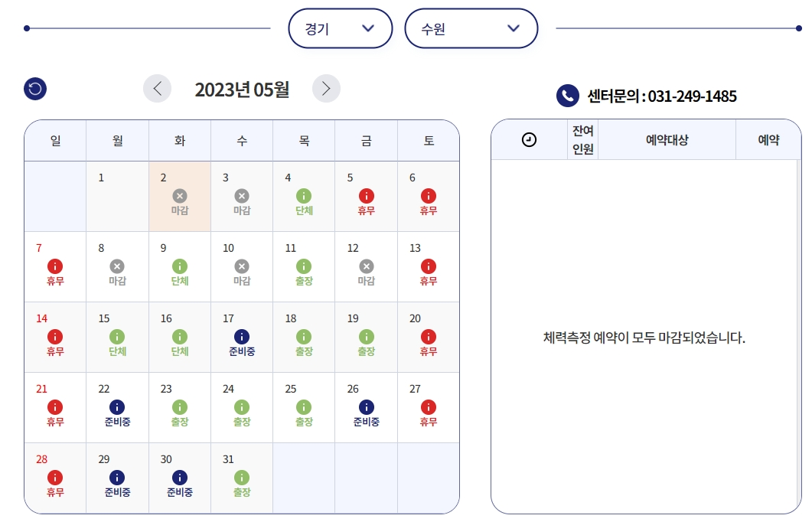812x522 pixels.
Task: Click the 예약 column header
Action: 768,139
